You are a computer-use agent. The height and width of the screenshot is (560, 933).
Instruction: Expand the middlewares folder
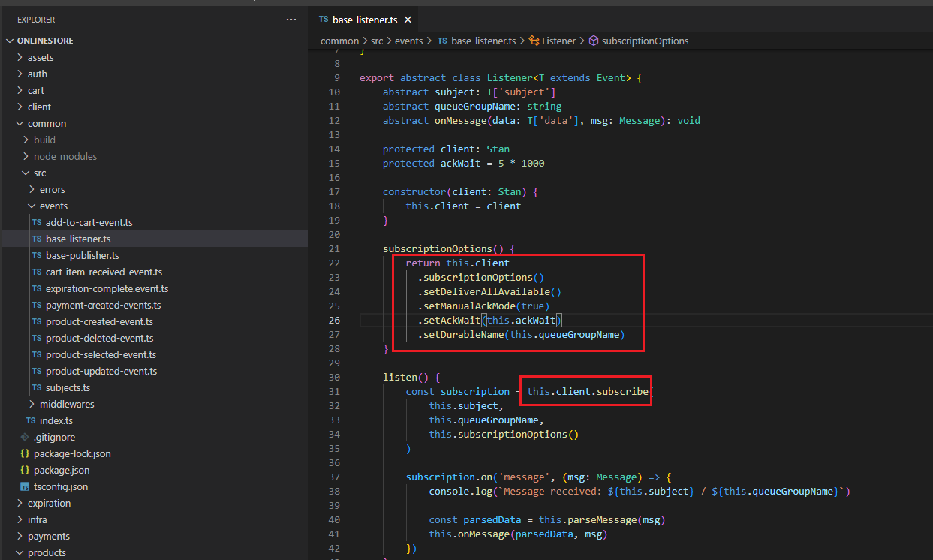66,404
